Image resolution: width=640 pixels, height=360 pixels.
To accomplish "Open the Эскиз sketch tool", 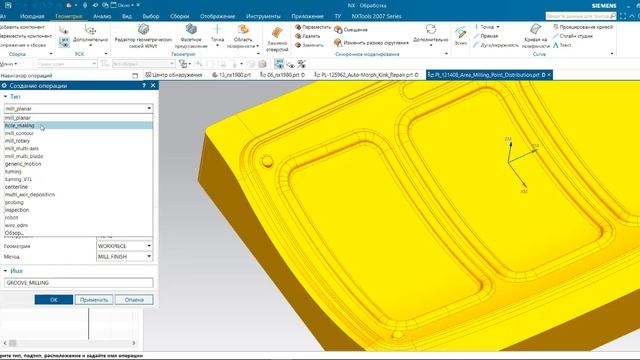I will (460, 35).
